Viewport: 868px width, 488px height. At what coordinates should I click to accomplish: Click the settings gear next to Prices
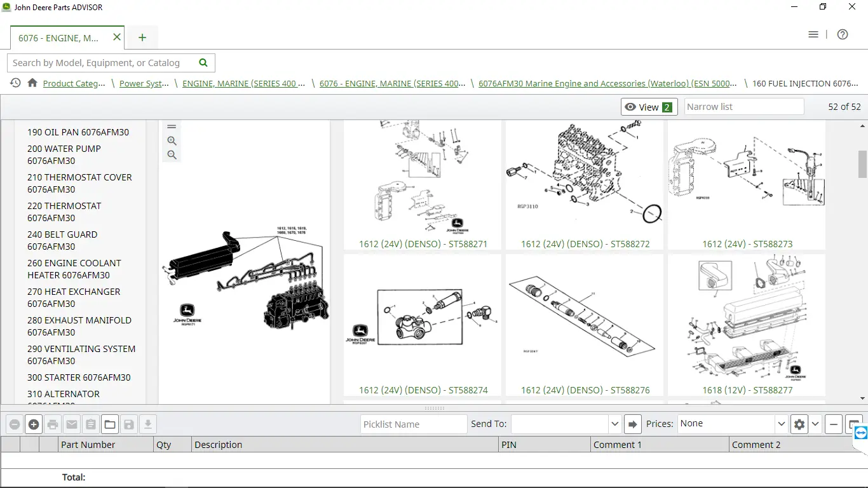(x=799, y=424)
